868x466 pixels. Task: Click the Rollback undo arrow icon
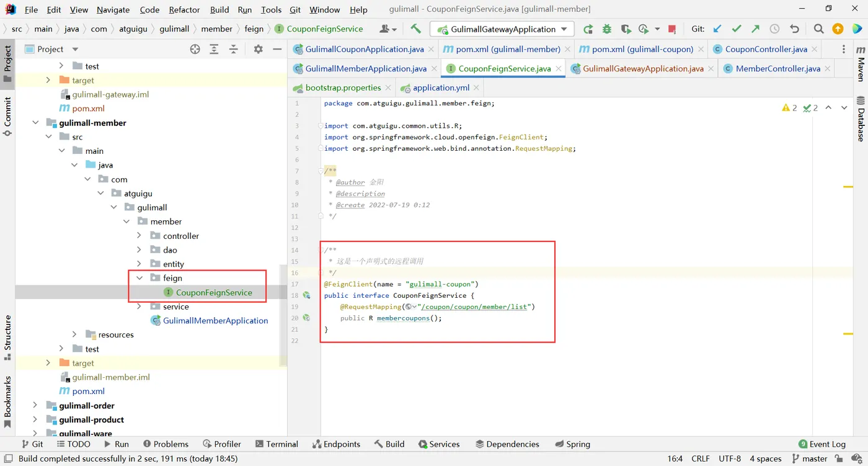click(x=794, y=29)
